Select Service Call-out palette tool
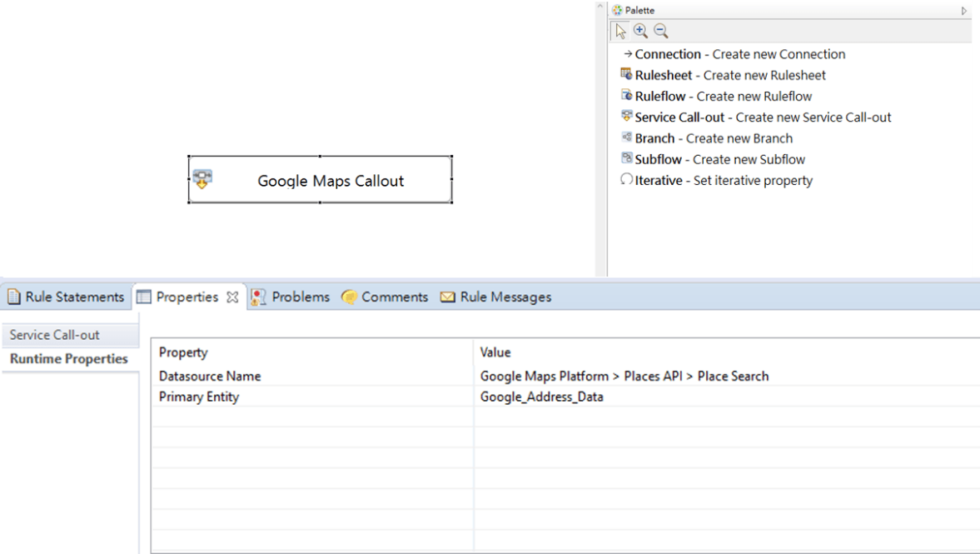 pos(755,117)
